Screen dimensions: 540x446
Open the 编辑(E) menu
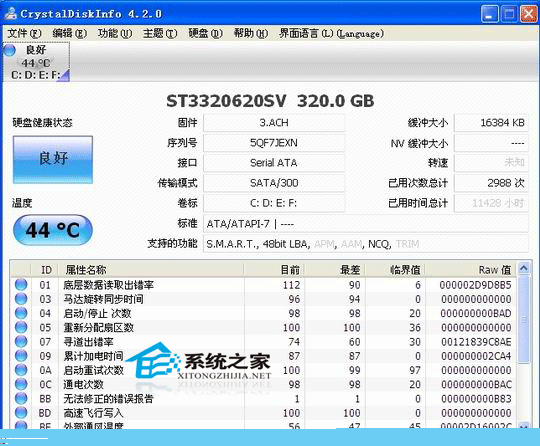pyautogui.click(x=70, y=33)
